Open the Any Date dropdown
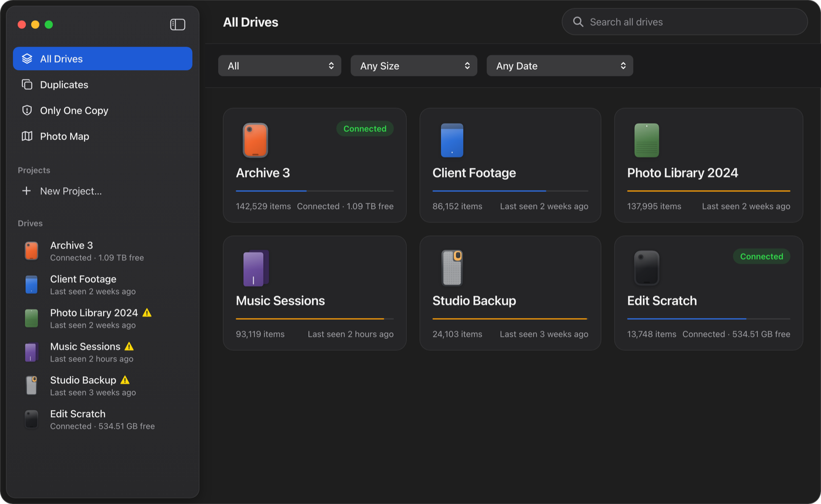Screen dimensions: 821x504 [560, 66]
